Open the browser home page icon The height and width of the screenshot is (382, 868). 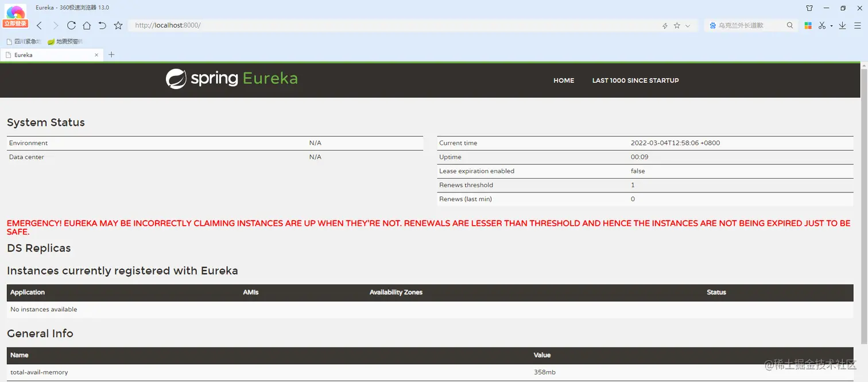(x=87, y=25)
